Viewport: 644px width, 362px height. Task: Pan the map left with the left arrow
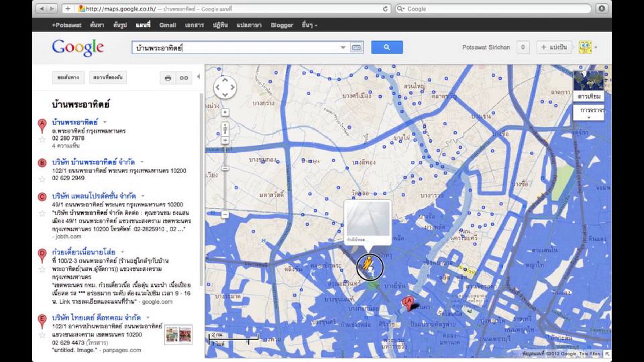[218, 87]
